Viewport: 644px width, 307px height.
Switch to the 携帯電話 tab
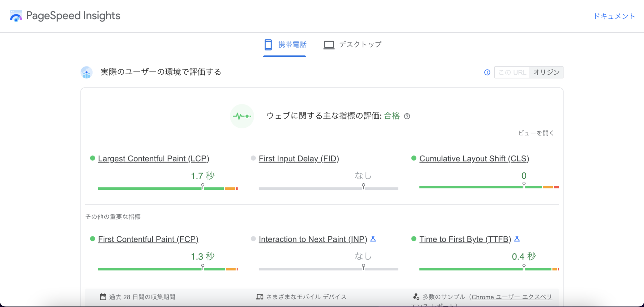click(x=284, y=45)
